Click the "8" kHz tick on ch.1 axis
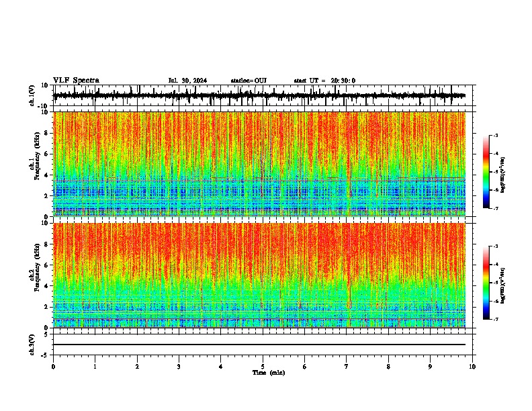Image resolution: width=532 pixels, height=411 pixels. [46, 133]
